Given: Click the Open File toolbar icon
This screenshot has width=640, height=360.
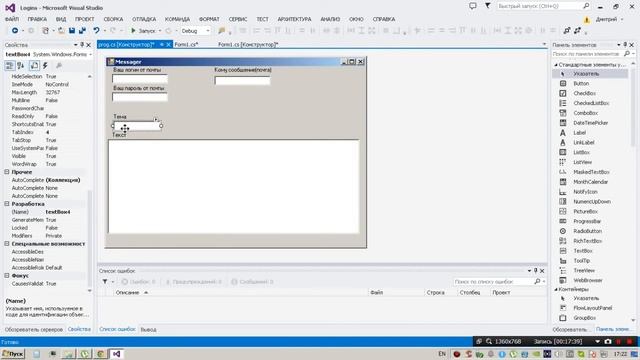Looking at the screenshot, I should point(61,31).
